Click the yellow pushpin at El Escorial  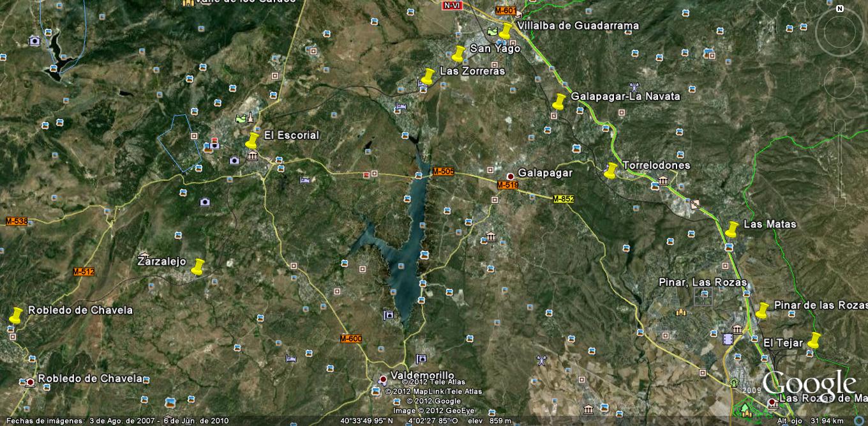[x=253, y=140]
